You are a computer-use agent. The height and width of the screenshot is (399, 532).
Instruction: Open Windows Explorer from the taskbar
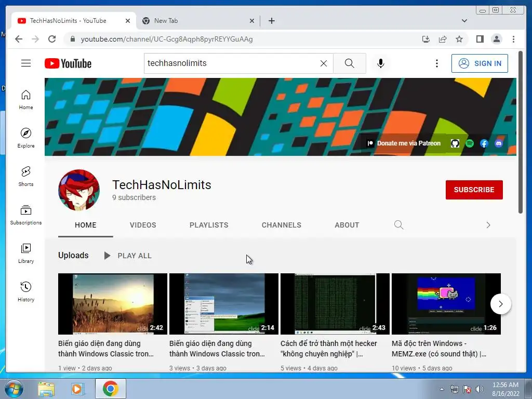(x=46, y=389)
